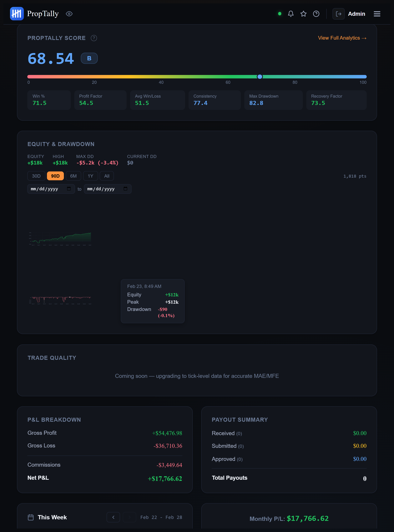Select the All time range tab
This screenshot has height=532, width=394.
click(107, 176)
